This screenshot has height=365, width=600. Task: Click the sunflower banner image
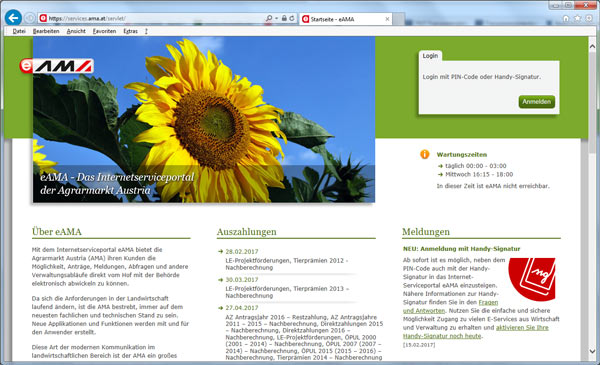click(x=204, y=119)
